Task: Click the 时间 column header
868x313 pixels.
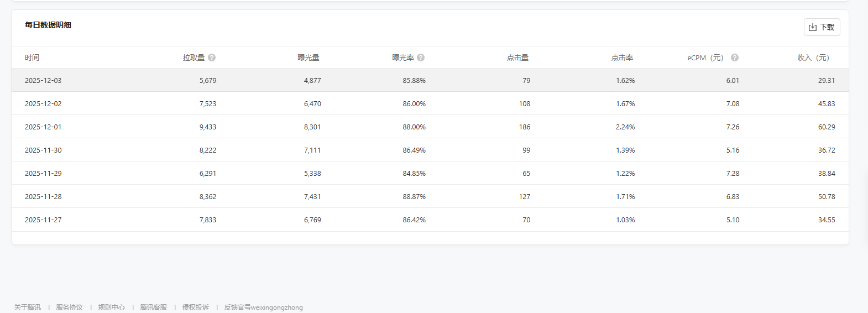Action: pyautogui.click(x=32, y=58)
